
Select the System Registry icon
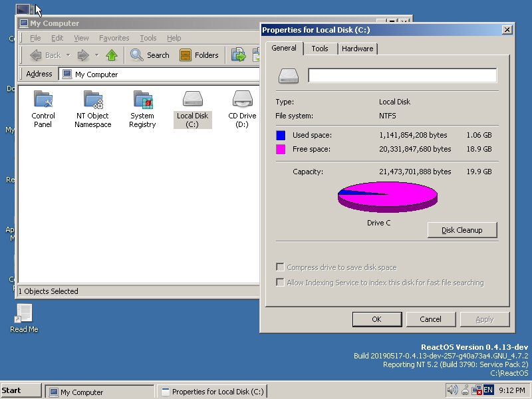pyautogui.click(x=142, y=109)
